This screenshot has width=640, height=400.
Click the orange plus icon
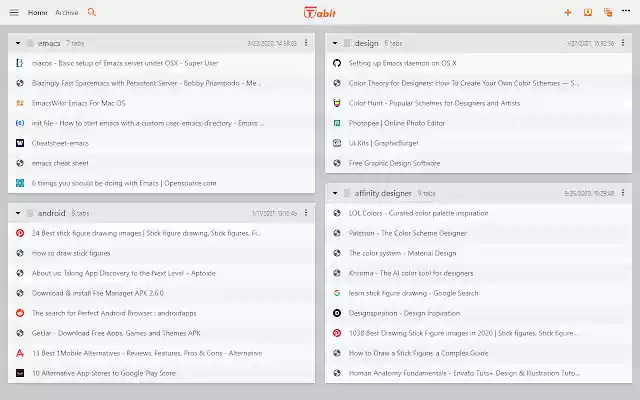[x=567, y=13]
